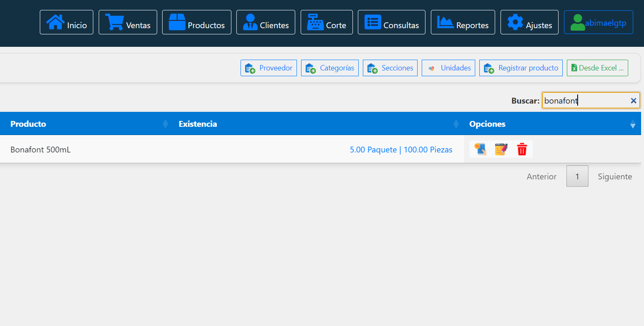644x326 pixels.
Task: Open the Categorías creation panel
Action: coord(330,68)
